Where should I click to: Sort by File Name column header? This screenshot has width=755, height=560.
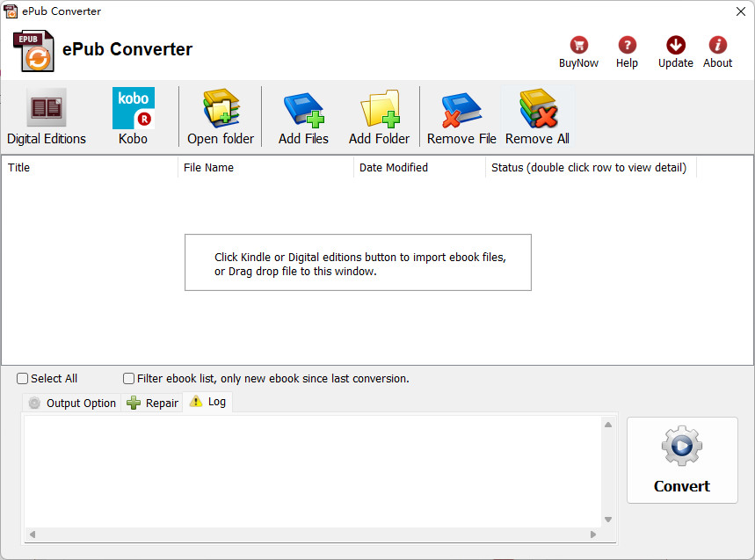pos(265,168)
